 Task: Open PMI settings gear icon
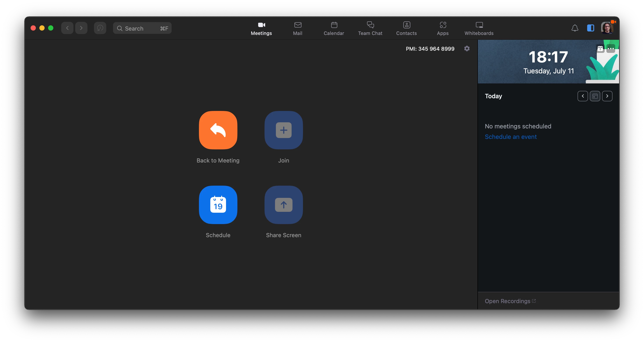pyautogui.click(x=467, y=48)
